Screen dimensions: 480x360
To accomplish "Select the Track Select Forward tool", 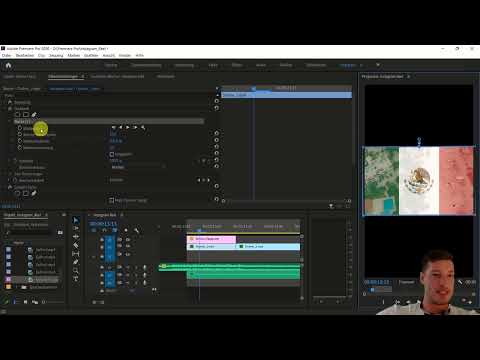I will coord(76,228).
